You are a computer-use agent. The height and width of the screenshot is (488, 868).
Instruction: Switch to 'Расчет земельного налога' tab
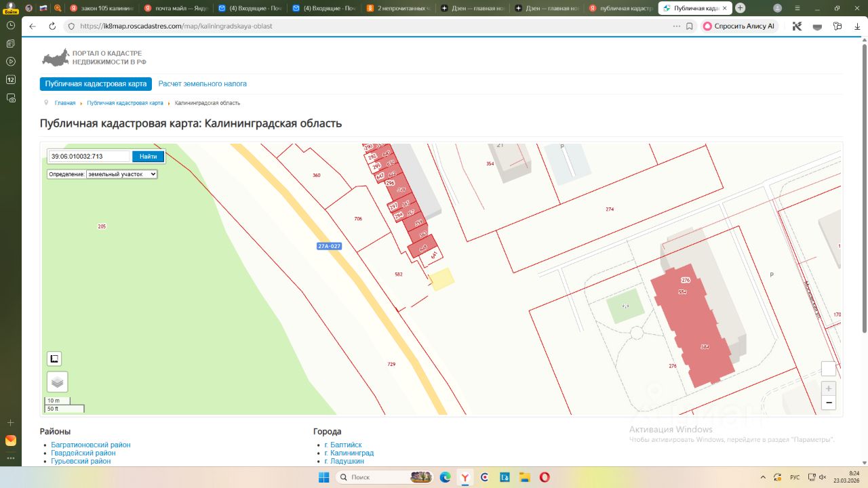point(202,84)
